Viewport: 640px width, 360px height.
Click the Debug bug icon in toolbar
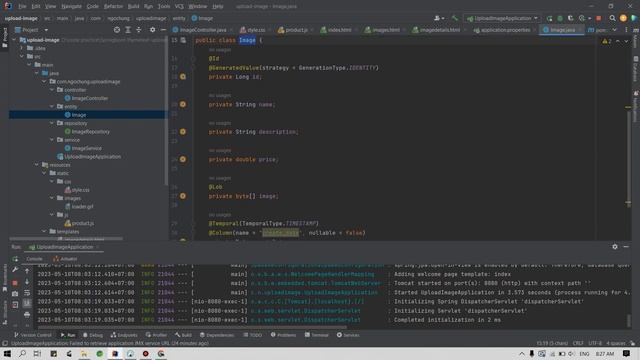(560, 18)
